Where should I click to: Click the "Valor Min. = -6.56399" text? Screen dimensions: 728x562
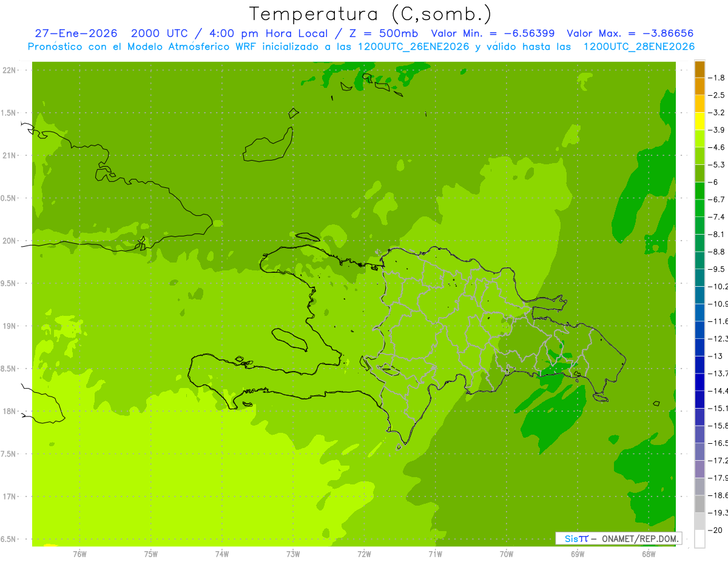tap(492, 33)
